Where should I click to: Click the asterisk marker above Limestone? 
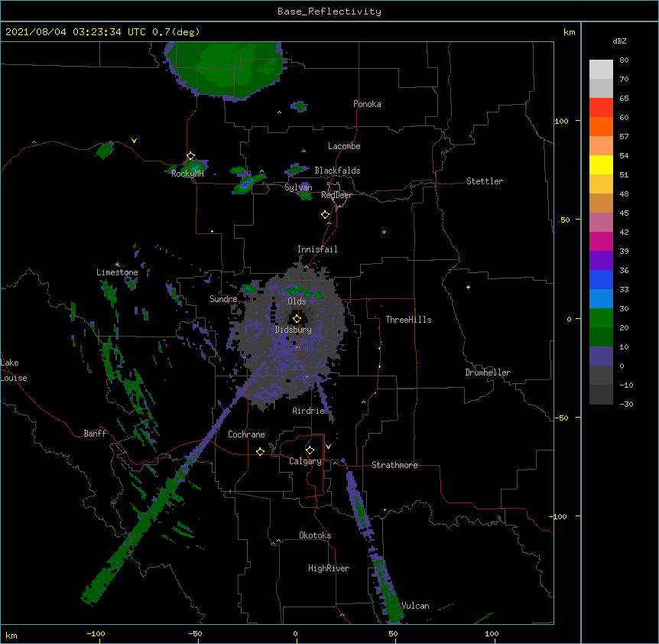[118, 265]
